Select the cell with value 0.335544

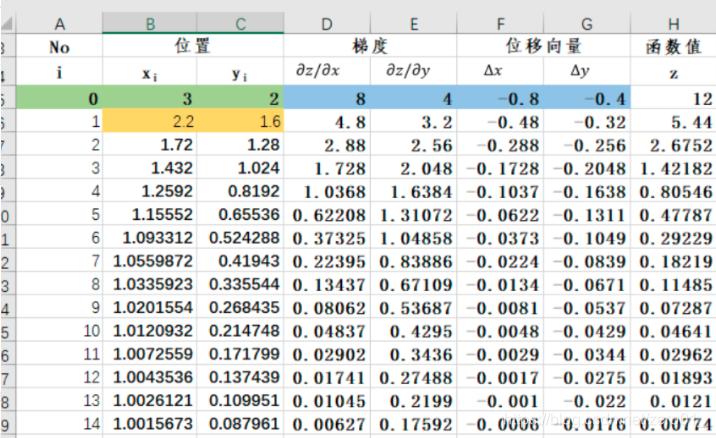240,284
